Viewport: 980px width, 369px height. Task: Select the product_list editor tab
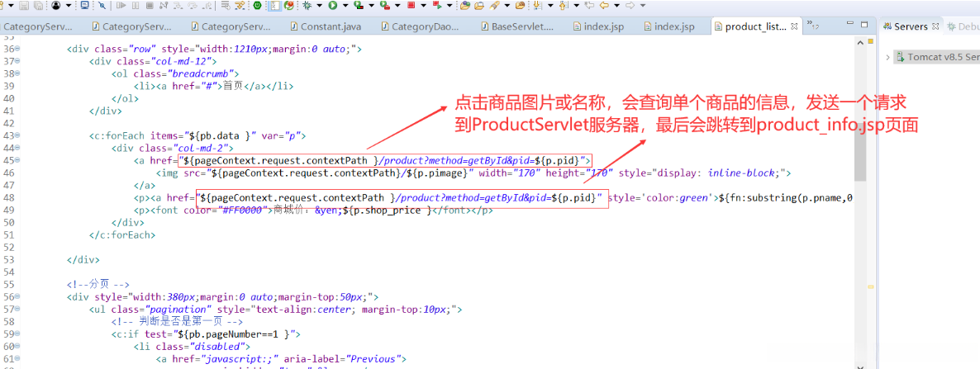click(x=756, y=27)
